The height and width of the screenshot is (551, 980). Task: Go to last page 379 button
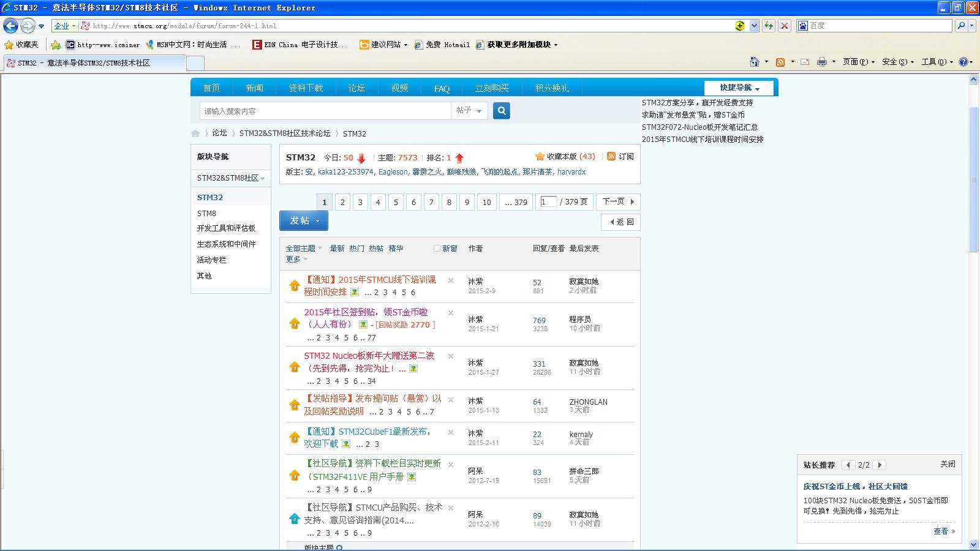pyautogui.click(x=515, y=202)
